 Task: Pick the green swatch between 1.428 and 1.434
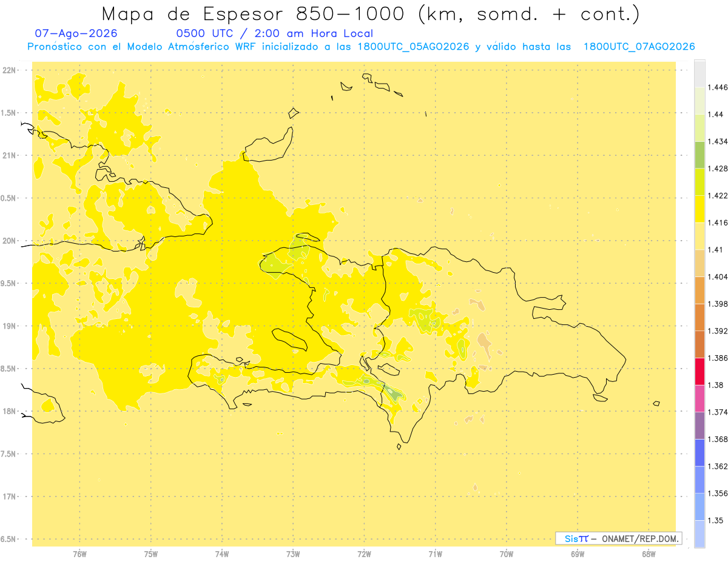699,155
